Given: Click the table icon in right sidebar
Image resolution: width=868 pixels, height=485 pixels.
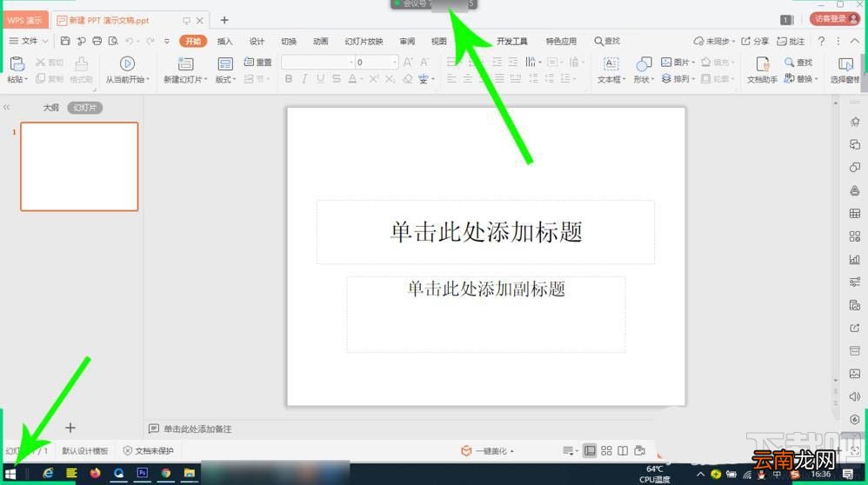Looking at the screenshot, I should (x=855, y=214).
